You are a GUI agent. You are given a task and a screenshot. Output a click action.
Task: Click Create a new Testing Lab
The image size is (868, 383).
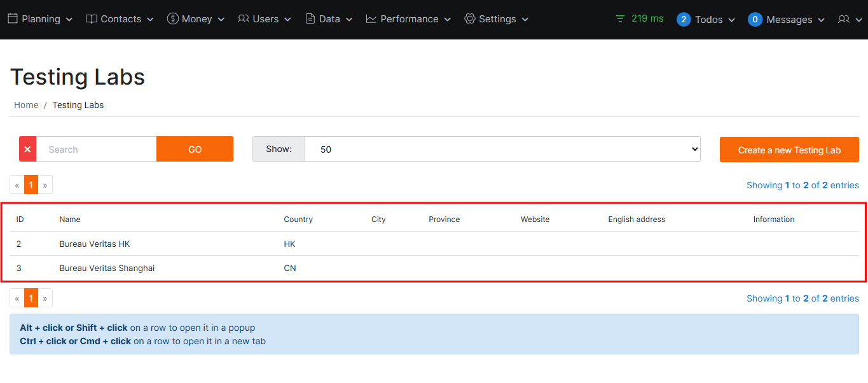click(789, 150)
